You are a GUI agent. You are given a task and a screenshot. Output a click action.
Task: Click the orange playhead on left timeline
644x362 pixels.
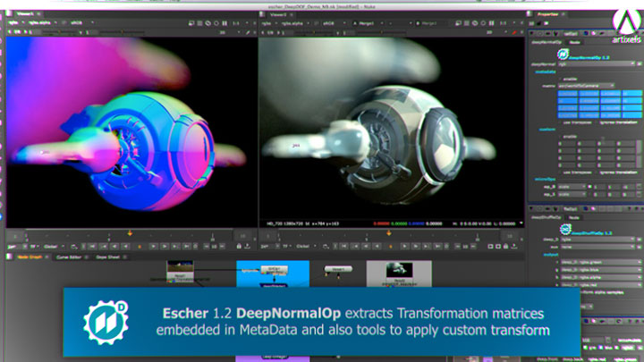[130, 233]
